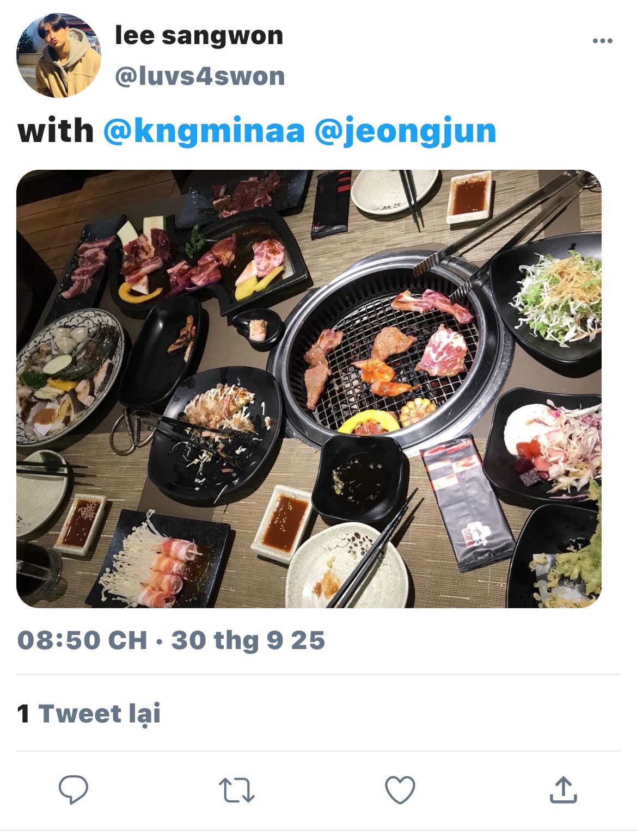Open the three-dot more options menu
The width and height of the screenshot is (637, 840).
[x=602, y=41]
